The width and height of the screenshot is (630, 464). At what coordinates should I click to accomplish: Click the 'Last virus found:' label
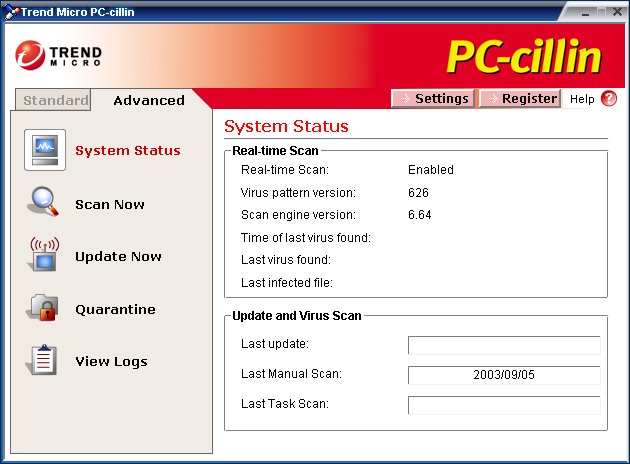point(286,260)
